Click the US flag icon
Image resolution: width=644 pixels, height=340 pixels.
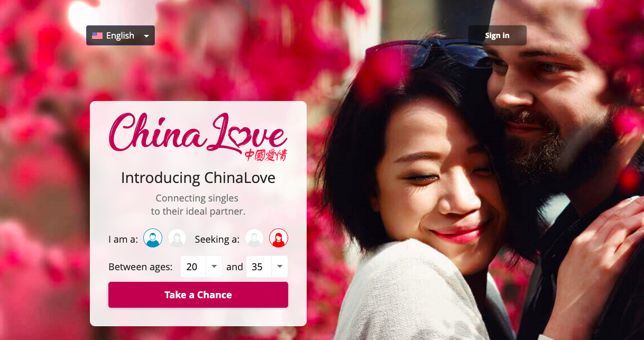[x=97, y=36]
